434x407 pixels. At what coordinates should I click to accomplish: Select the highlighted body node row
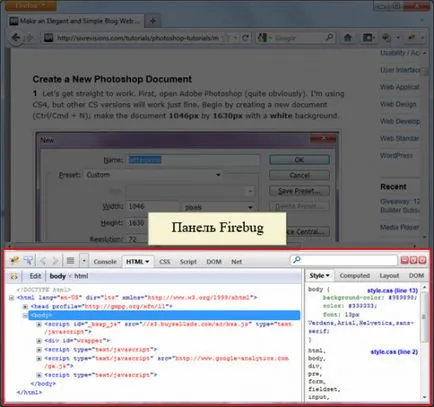[x=164, y=315]
